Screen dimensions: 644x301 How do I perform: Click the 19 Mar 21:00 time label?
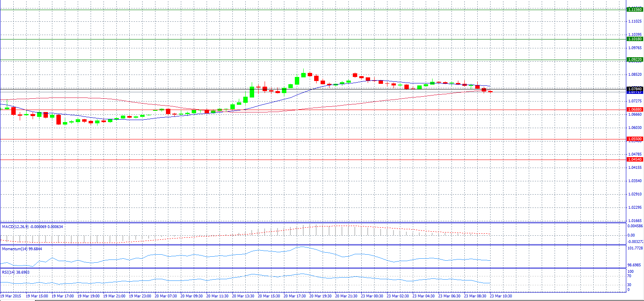114,296
